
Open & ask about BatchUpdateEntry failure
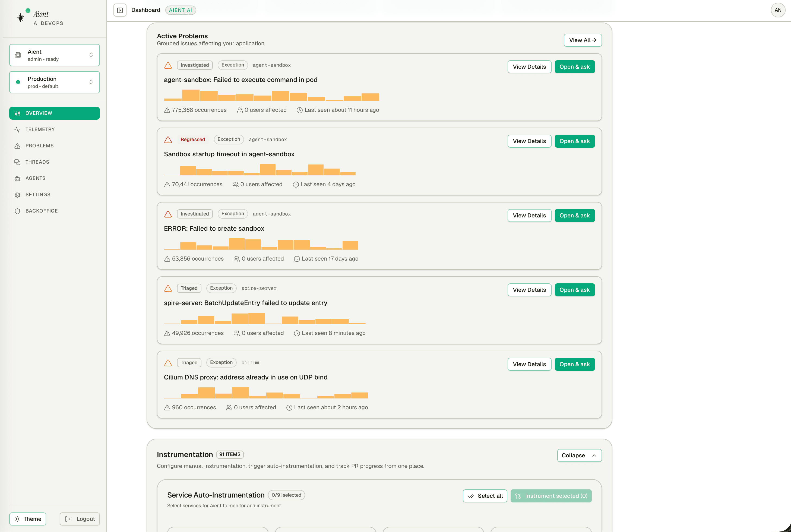point(574,290)
